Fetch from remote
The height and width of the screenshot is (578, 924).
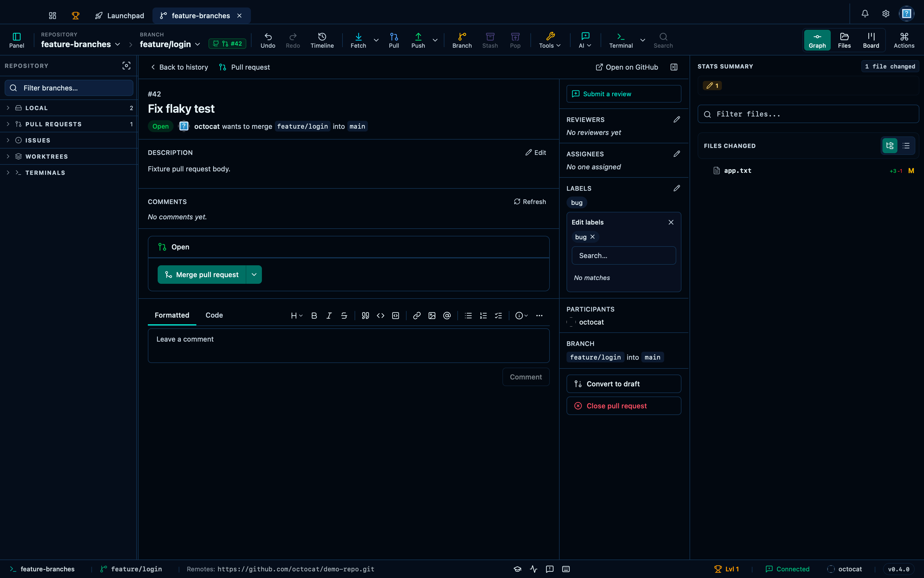coord(358,40)
